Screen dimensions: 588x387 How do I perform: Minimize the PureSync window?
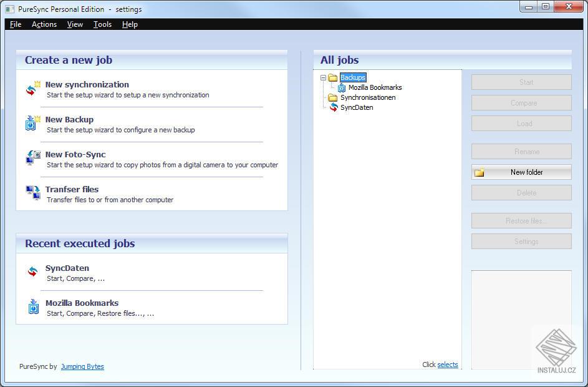tap(529, 6)
